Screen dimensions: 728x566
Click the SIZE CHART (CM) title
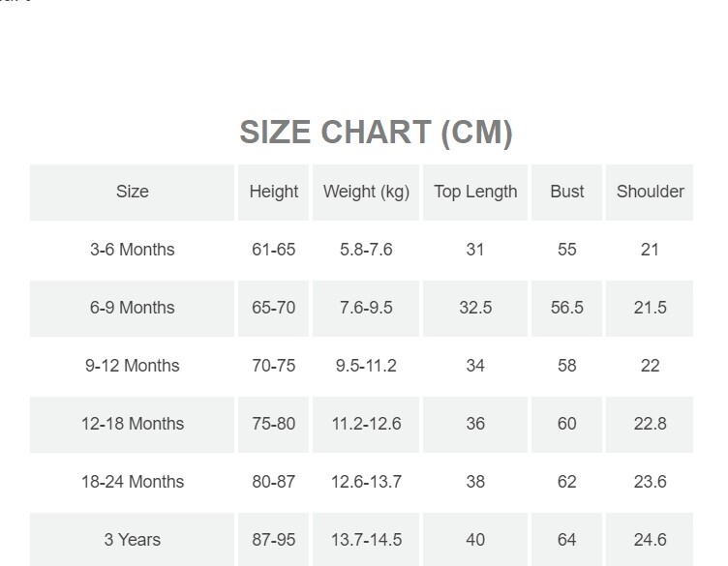376,133
